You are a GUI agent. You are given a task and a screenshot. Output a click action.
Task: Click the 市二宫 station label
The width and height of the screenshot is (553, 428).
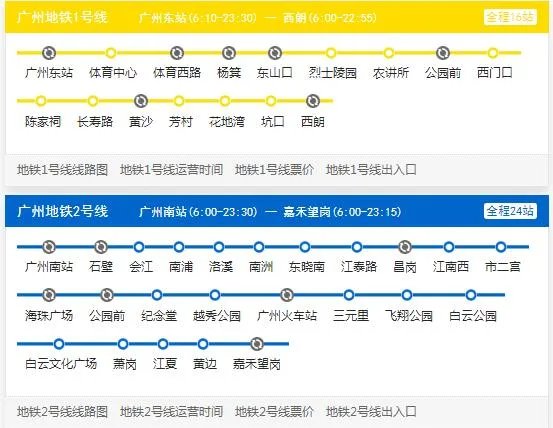(x=503, y=267)
